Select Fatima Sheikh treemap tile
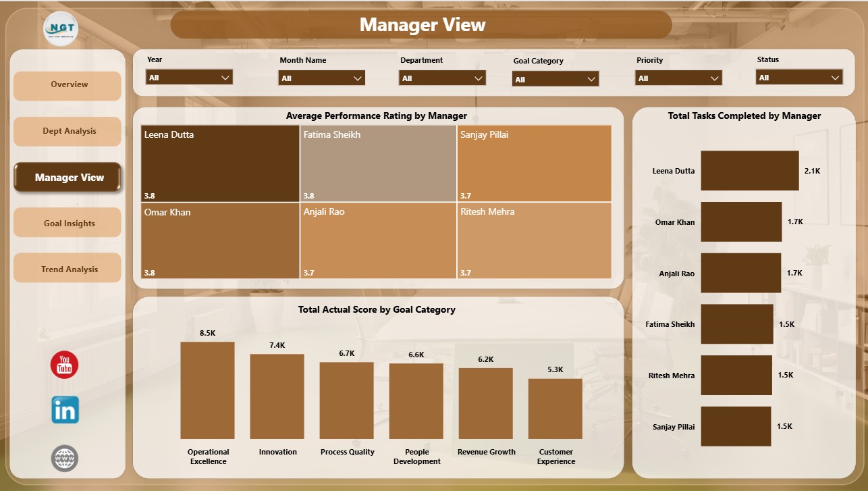 point(378,163)
